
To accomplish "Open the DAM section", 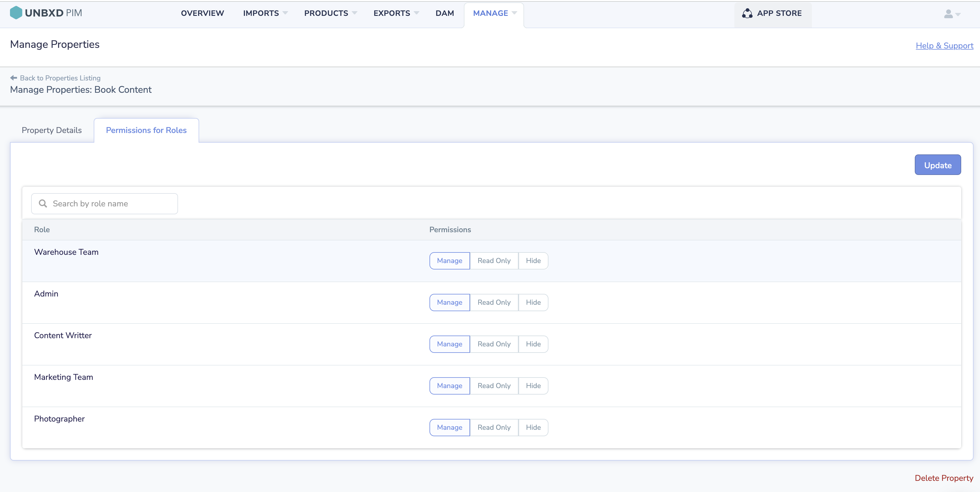I will [445, 13].
